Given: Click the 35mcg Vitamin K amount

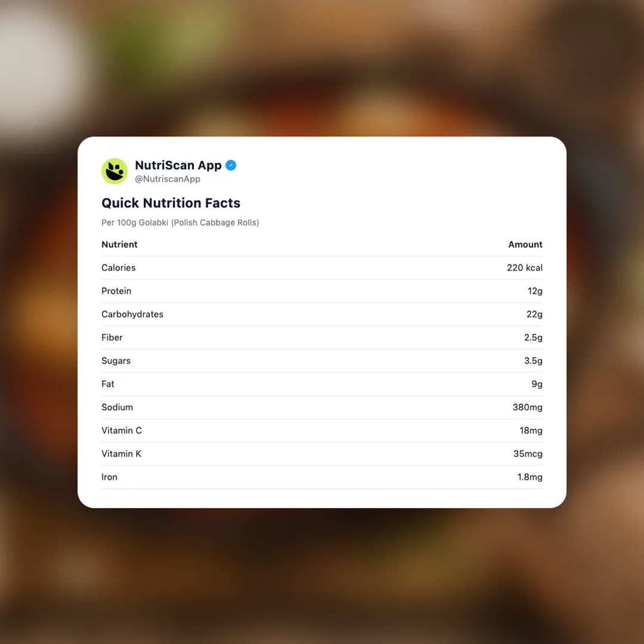Looking at the screenshot, I should pos(528,454).
